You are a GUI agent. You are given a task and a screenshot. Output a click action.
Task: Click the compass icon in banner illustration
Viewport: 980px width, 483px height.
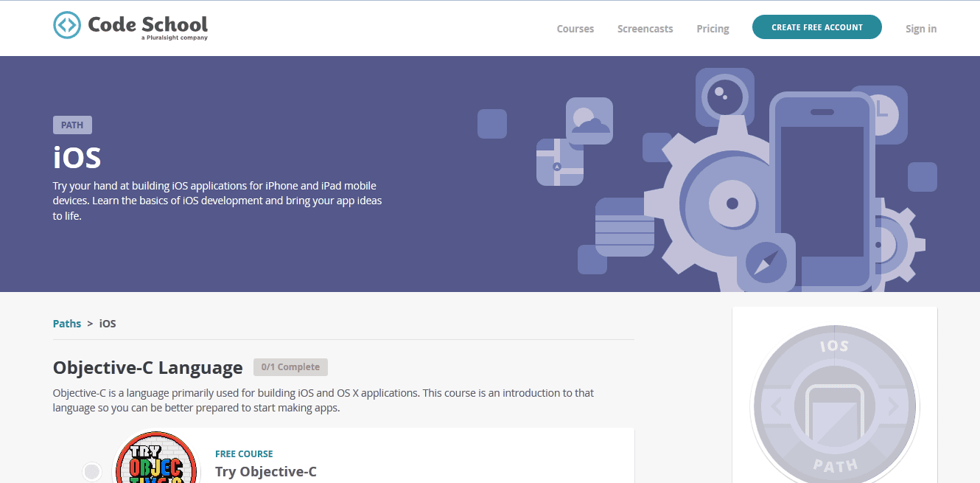pos(766,263)
